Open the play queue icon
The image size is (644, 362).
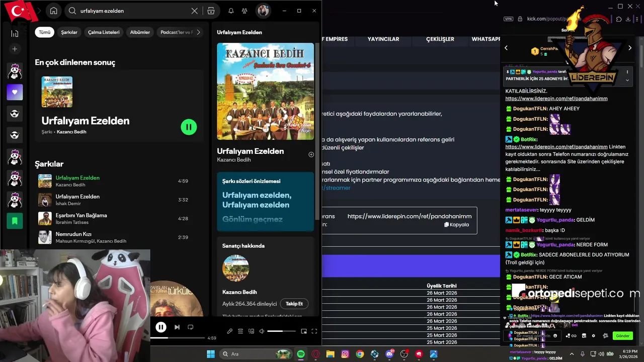240,331
